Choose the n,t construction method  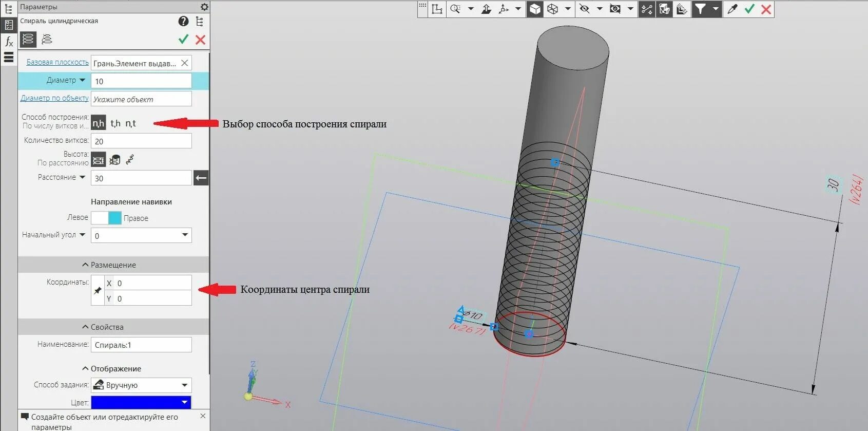point(130,123)
